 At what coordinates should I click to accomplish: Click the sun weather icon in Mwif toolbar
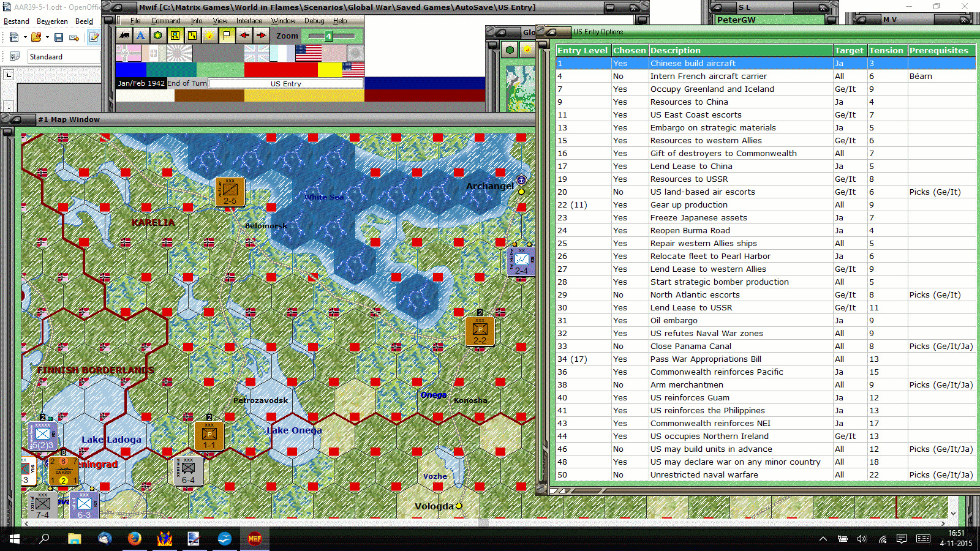[209, 36]
